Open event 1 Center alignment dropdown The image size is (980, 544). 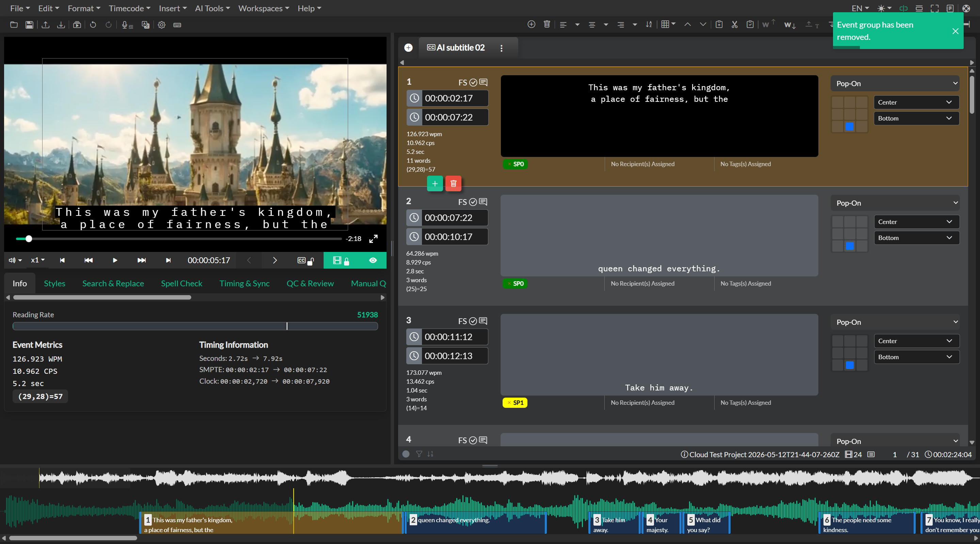click(x=916, y=102)
